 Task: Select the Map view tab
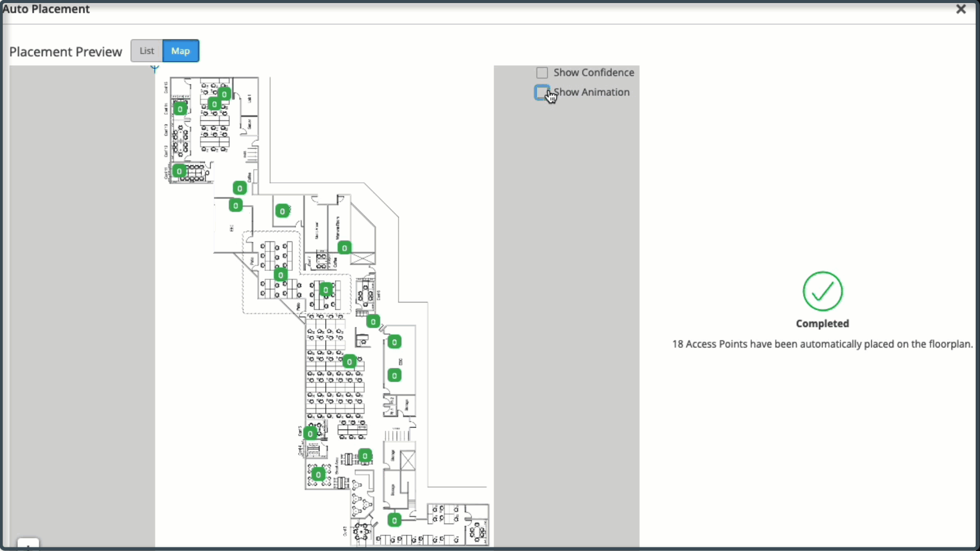[181, 51]
